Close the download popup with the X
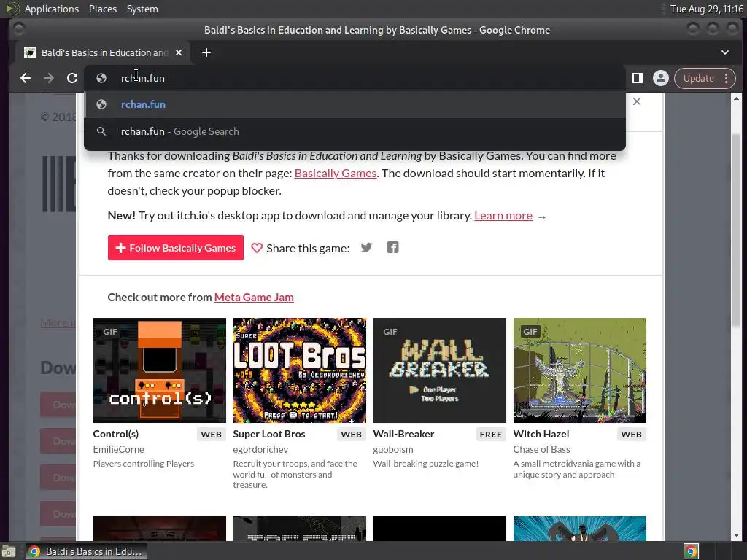The height and width of the screenshot is (560, 747). click(x=636, y=101)
